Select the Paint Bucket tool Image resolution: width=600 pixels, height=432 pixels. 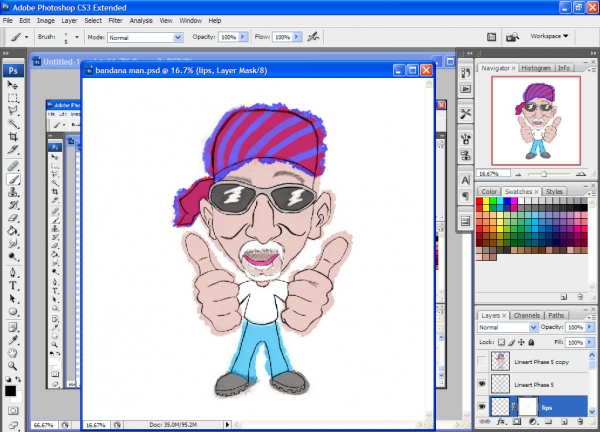[13, 231]
